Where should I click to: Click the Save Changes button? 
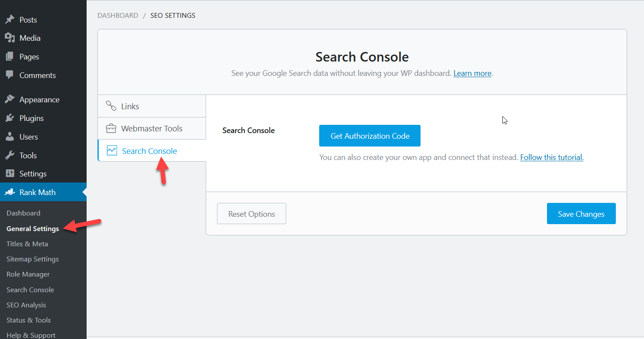coord(581,214)
